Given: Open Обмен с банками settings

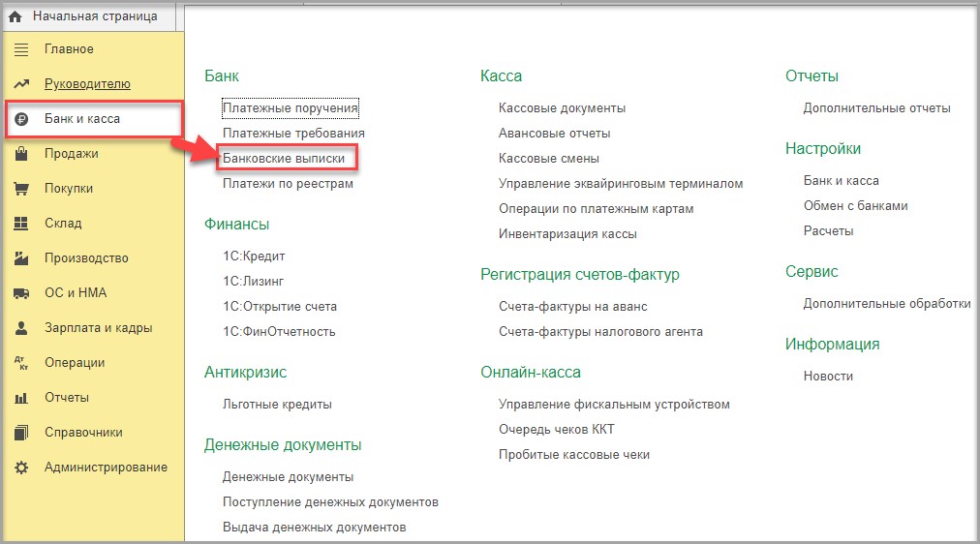Looking at the screenshot, I should tap(856, 206).
